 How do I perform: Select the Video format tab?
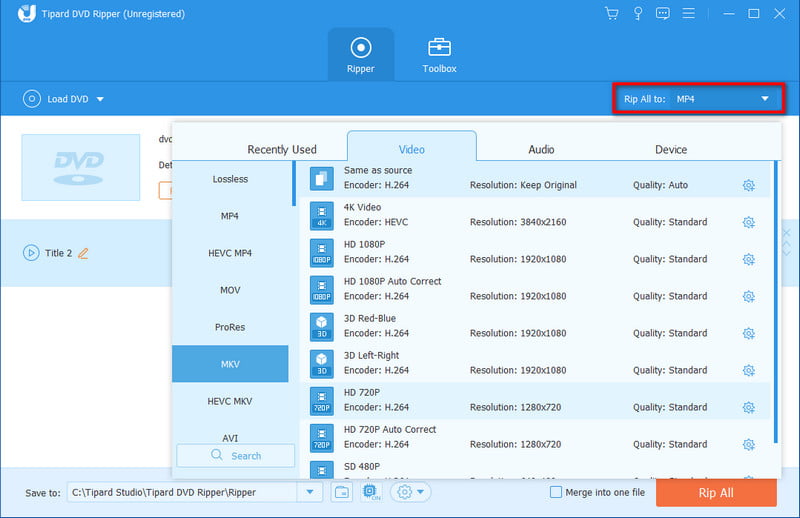(x=412, y=147)
